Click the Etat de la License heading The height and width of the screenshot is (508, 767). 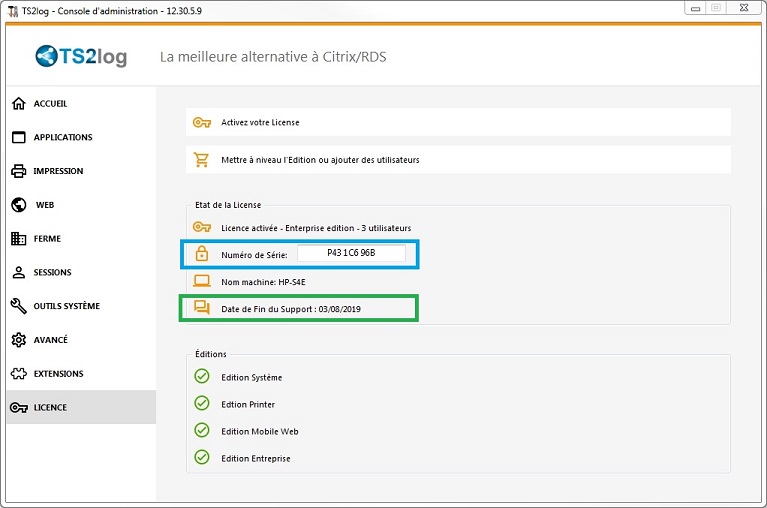coord(228,205)
